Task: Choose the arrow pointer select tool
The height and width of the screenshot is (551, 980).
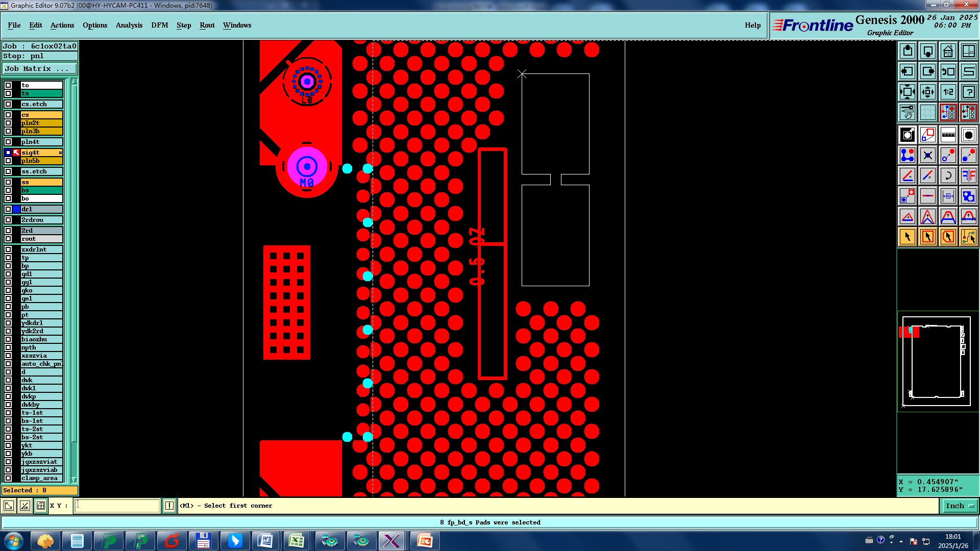Action: [x=908, y=237]
